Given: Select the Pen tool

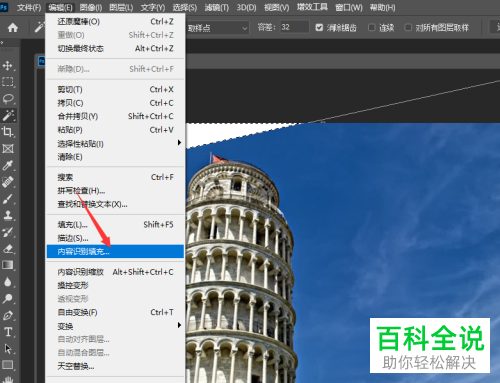Looking at the screenshot, I should (x=8, y=315).
